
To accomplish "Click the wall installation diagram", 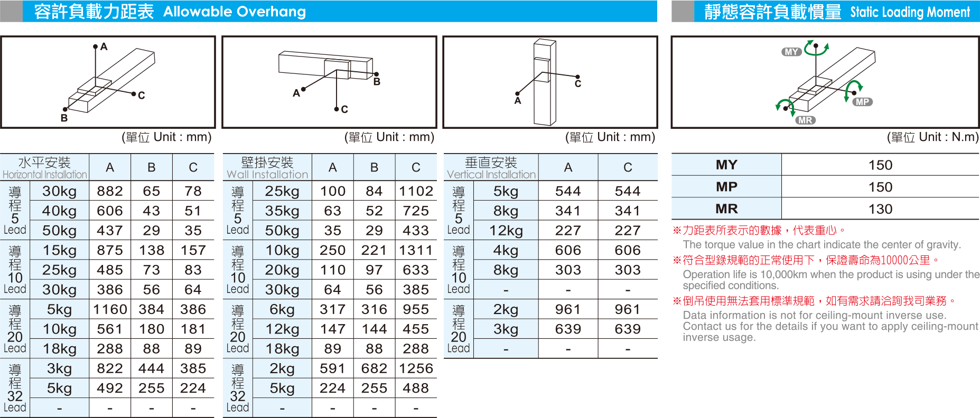I will point(329,82).
